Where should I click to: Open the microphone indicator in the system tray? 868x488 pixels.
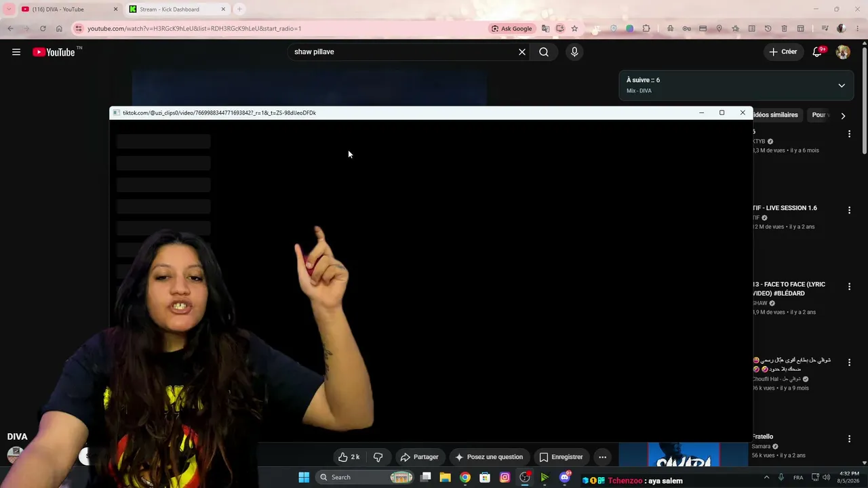781,477
